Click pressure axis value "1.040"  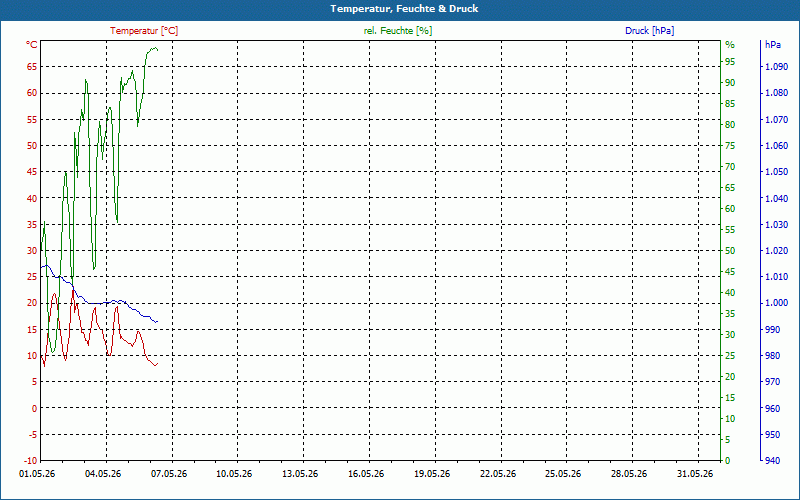776,198
